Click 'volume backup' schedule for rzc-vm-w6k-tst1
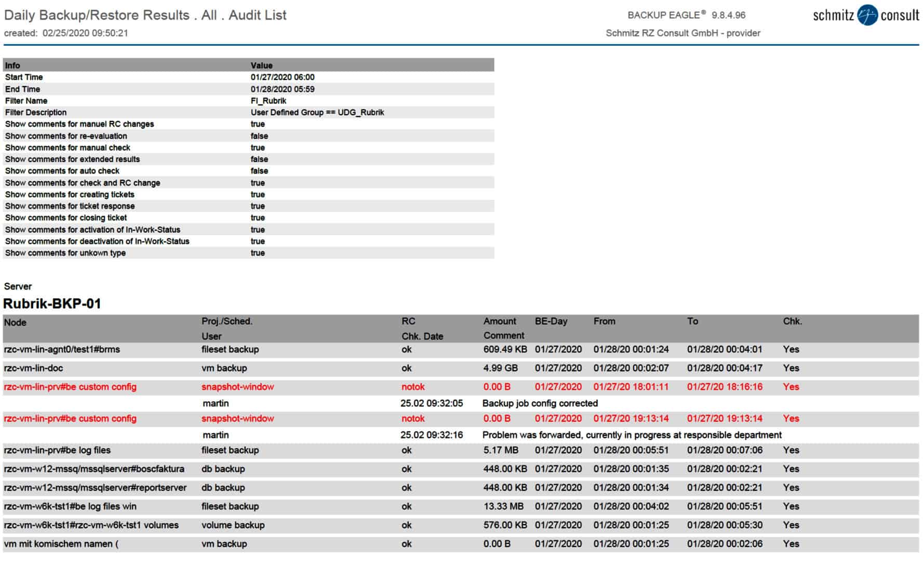Viewport: 924px width, 561px height. click(x=233, y=525)
